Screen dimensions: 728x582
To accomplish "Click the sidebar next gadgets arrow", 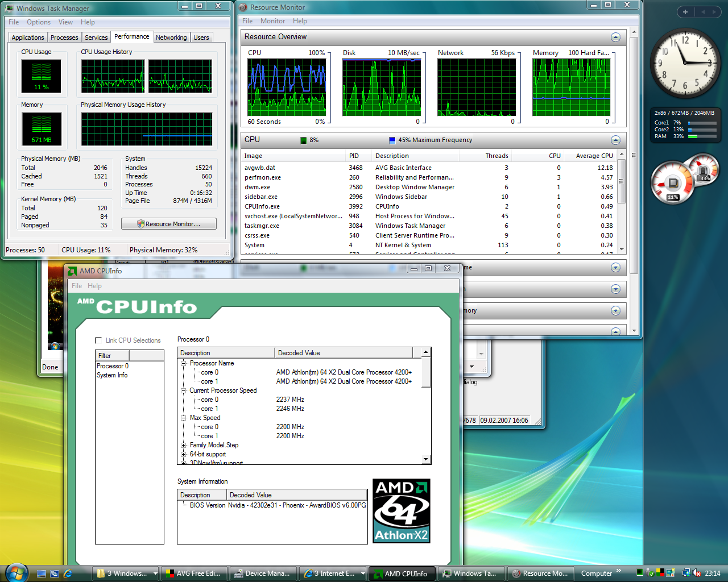I will pyautogui.click(x=714, y=12).
